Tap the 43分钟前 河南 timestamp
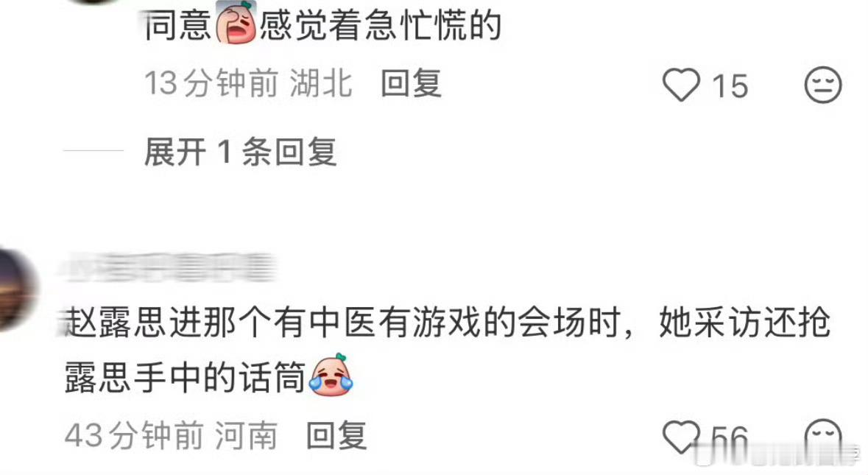The image size is (868, 475). (x=171, y=435)
